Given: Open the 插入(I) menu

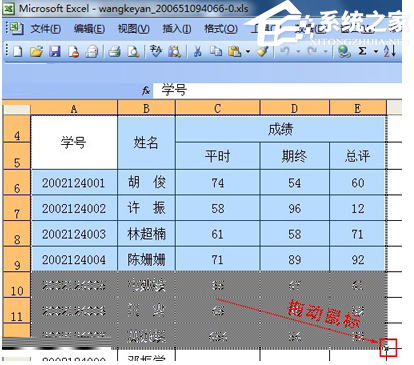Looking at the screenshot, I should pyautogui.click(x=177, y=29).
